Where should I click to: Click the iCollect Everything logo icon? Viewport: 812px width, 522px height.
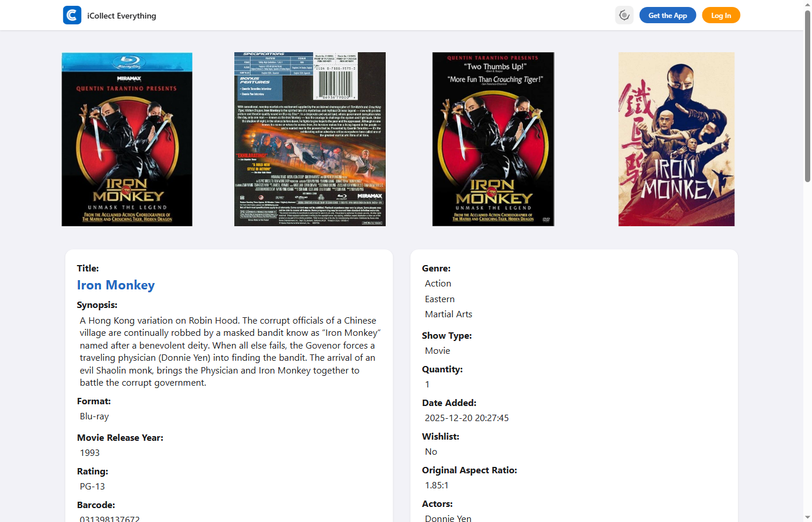72,15
